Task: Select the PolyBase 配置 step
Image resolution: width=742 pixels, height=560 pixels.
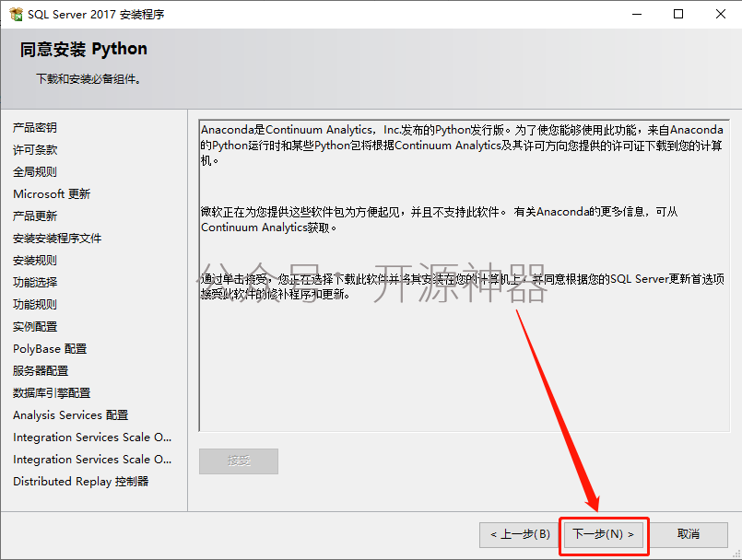Action: tap(50, 349)
